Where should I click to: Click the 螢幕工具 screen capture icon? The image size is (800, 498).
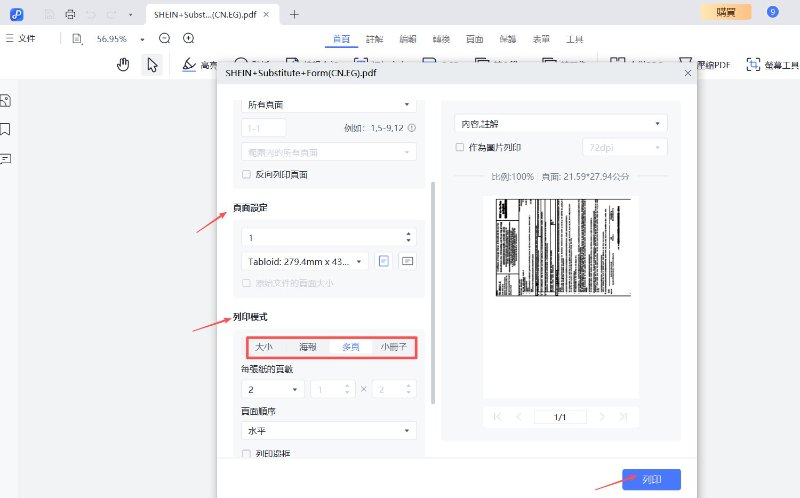pos(753,64)
